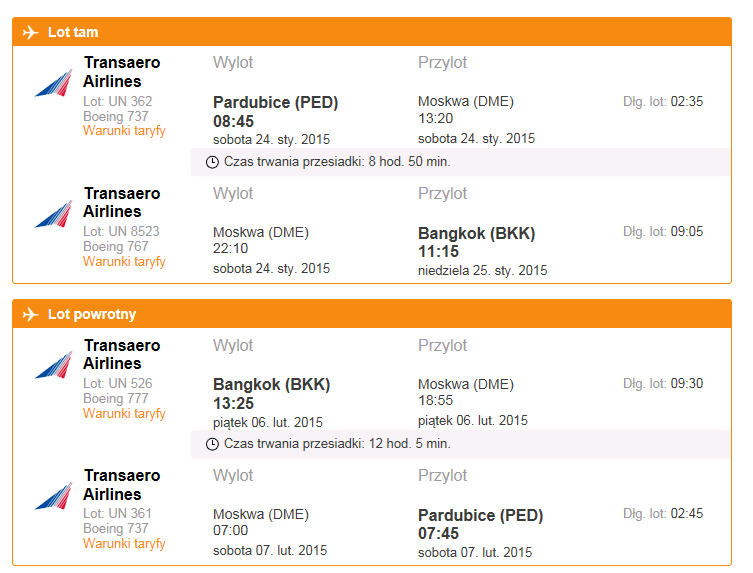Click the 8 hod. 50 min. layover bar

(x=461, y=162)
